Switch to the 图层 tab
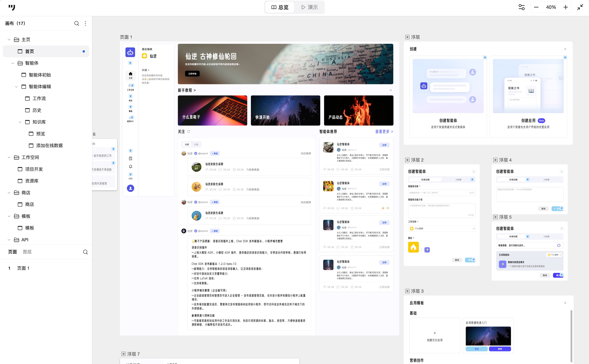The width and height of the screenshot is (589, 364). pos(27,252)
